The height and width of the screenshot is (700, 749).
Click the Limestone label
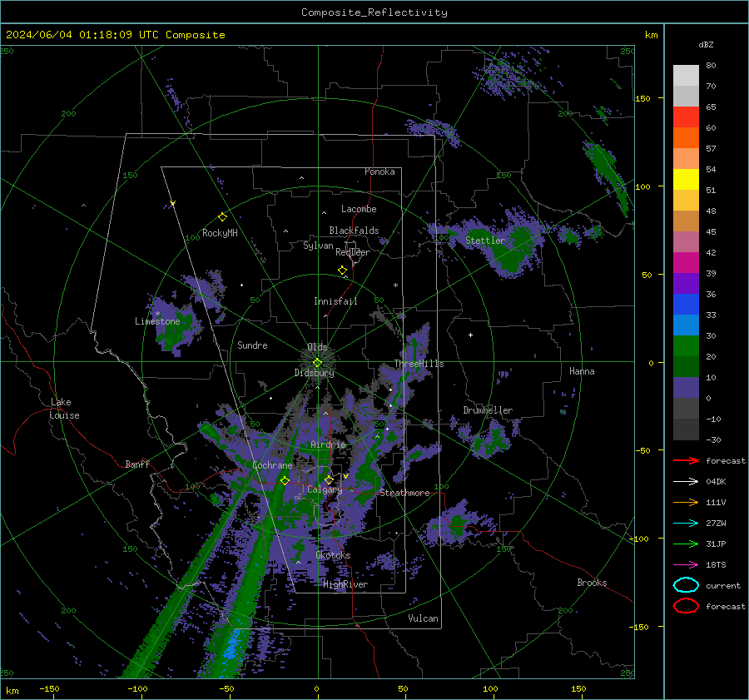pyautogui.click(x=157, y=321)
